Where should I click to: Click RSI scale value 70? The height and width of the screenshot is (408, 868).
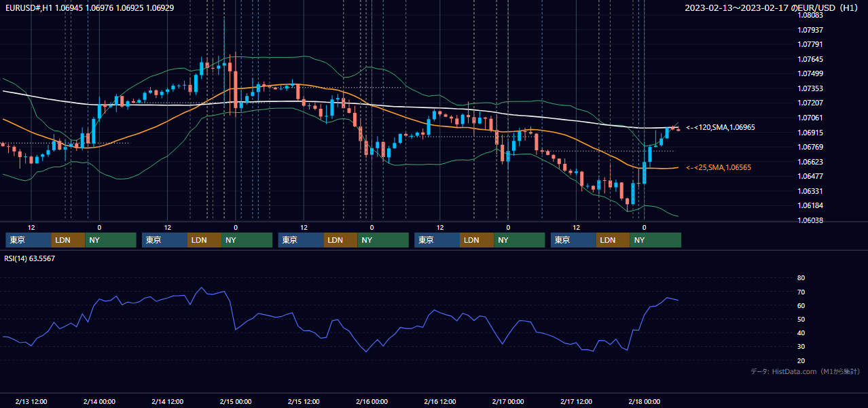pyautogui.click(x=801, y=292)
